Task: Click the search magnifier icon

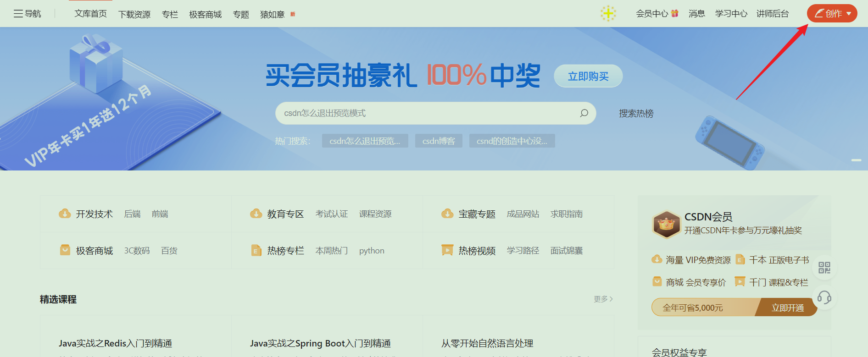Action: [584, 113]
